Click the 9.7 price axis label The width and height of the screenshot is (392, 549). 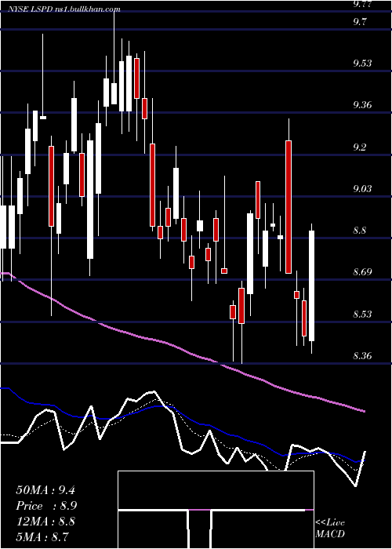(360, 22)
